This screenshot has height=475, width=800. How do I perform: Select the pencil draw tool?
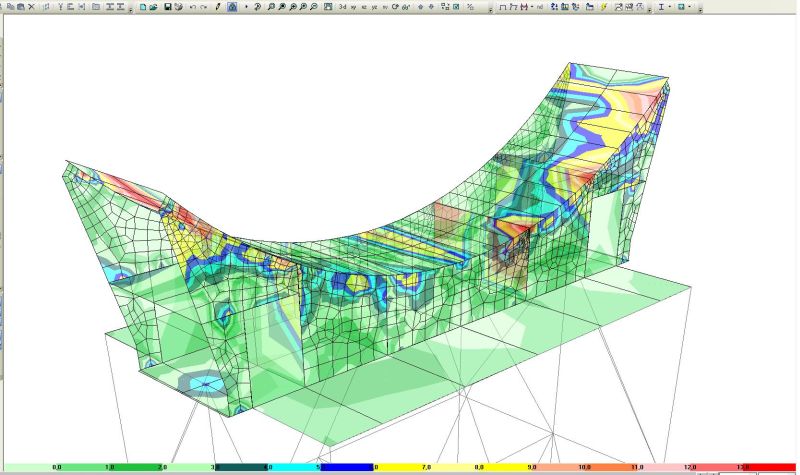pyautogui.click(x=218, y=6)
